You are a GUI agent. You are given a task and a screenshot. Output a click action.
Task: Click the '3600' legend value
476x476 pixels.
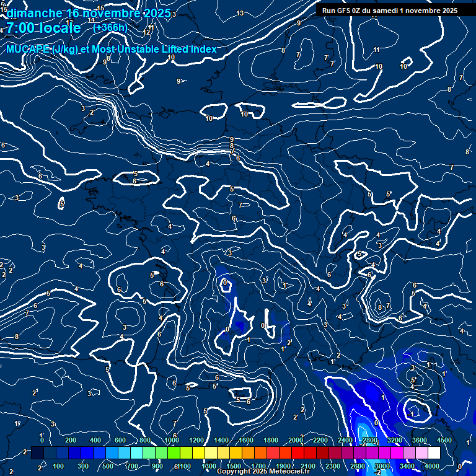coord(420,440)
